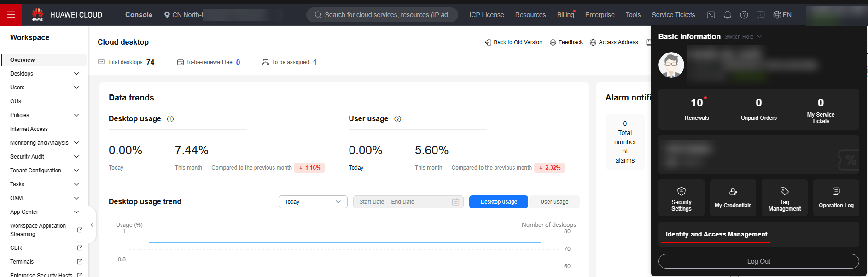The height and width of the screenshot is (277, 868).
Task: Click the Console link
Action: coord(139,15)
